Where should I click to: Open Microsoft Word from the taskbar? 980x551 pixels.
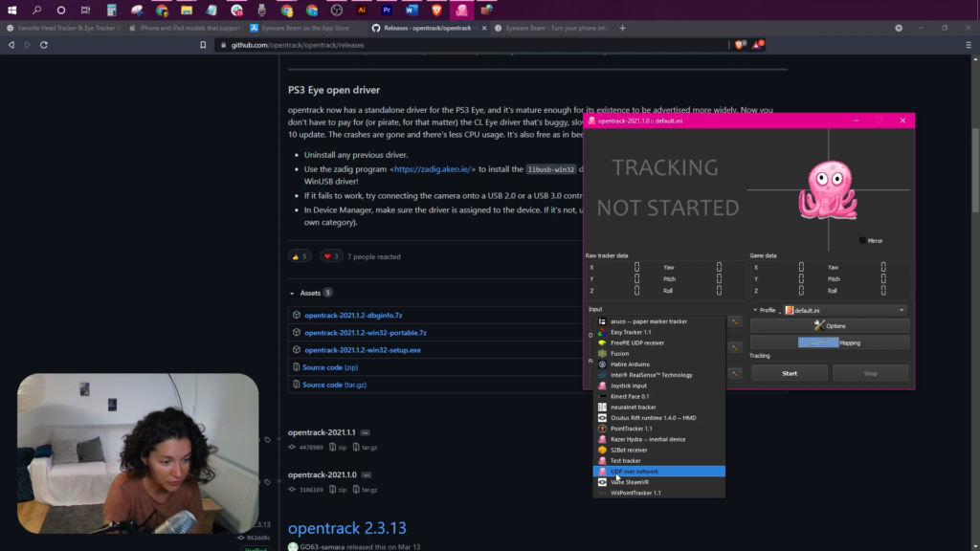click(412, 10)
